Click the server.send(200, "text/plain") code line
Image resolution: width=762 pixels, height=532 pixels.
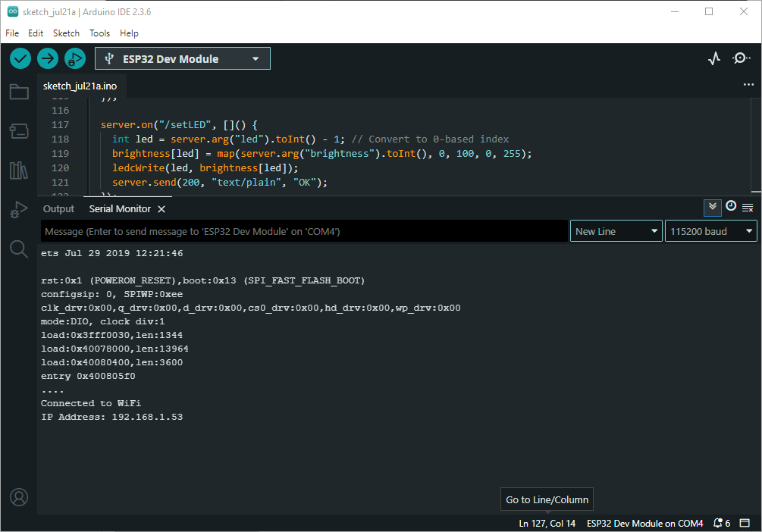pyautogui.click(x=220, y=182)
